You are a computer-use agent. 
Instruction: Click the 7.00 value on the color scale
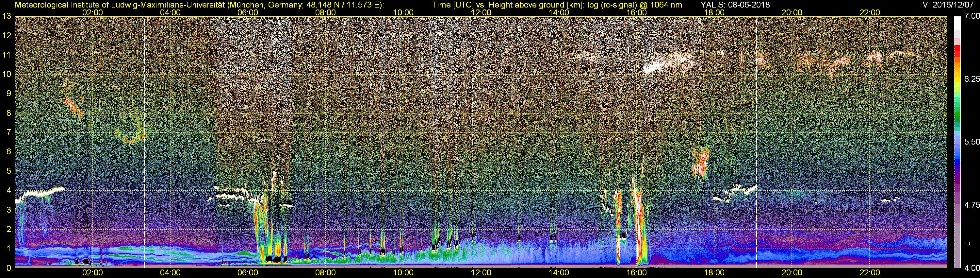972,16
